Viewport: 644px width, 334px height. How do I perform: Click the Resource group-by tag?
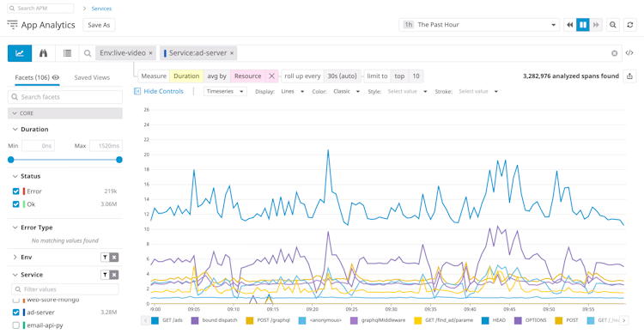[x=248, y=76]
